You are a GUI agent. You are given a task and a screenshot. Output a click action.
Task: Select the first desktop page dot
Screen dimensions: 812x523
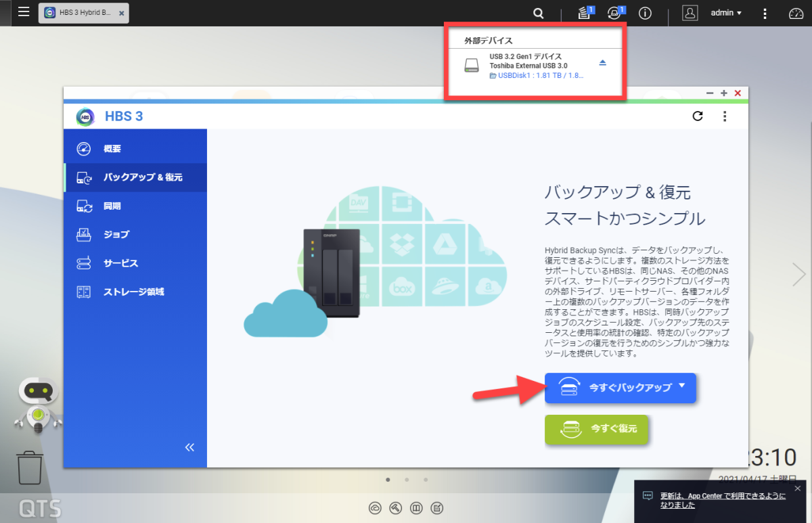(388, 480)
